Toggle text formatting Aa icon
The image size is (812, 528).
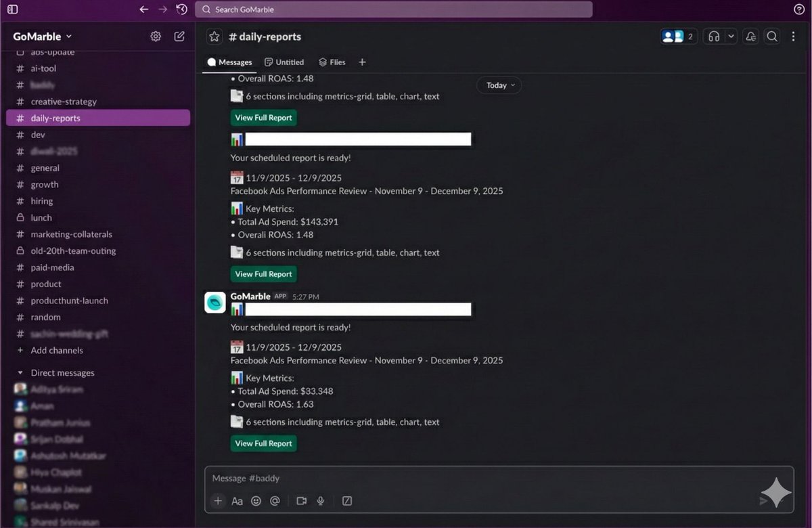pyautogui.click(x=237, y=501)
